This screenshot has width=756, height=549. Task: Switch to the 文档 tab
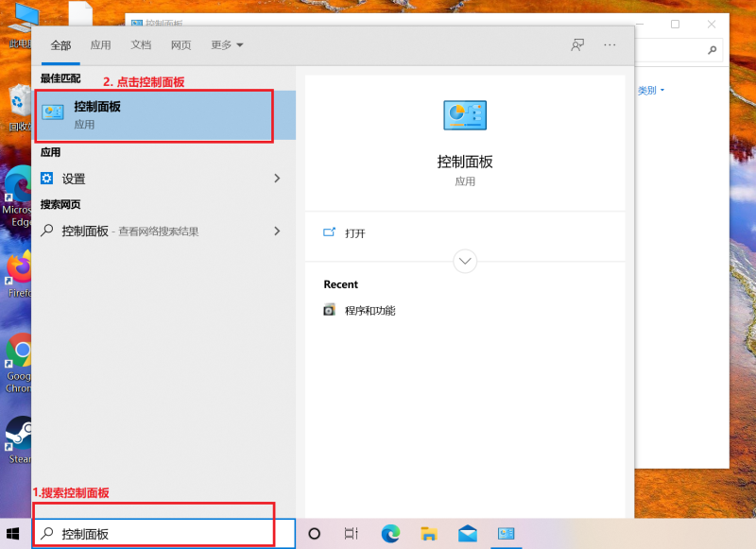coord(141,44)
